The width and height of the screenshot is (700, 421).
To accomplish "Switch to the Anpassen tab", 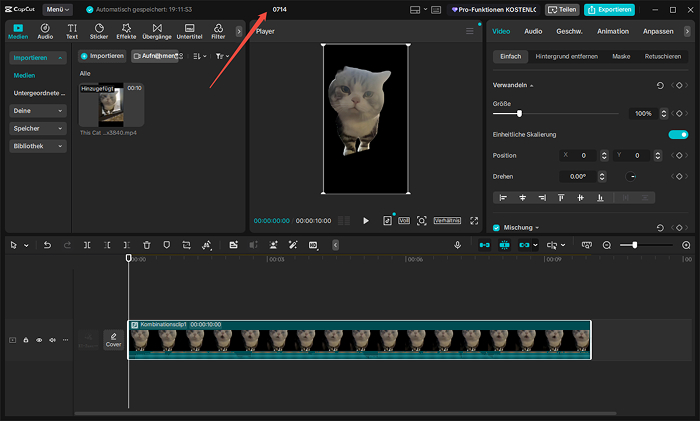I will (658, 31).
